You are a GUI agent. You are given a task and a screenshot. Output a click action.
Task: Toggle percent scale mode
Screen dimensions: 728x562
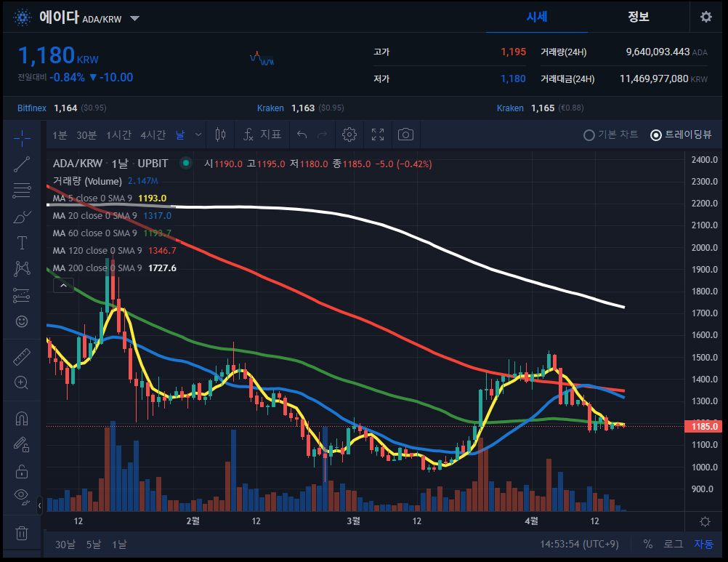(647, 545)
